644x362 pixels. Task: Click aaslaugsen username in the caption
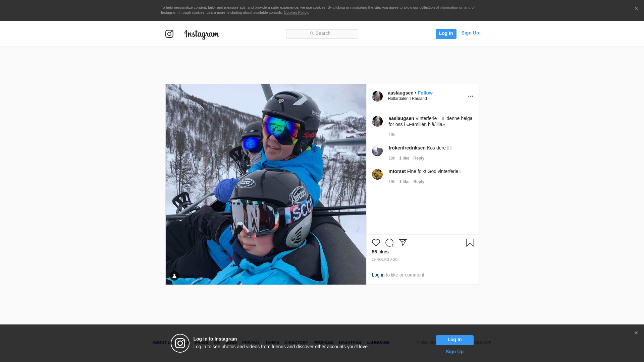[x=401, y=118]
